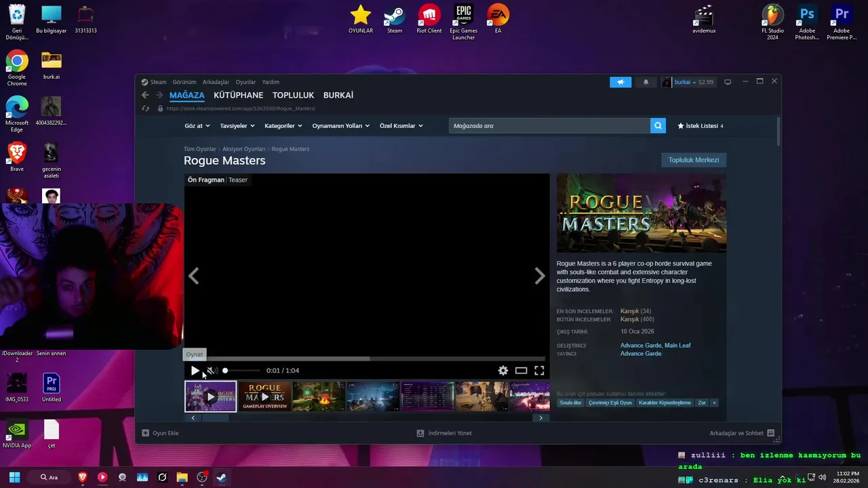Viewport: 868px width, 488px height.
Task: Click the blue store search button
Action: point(658,126)
